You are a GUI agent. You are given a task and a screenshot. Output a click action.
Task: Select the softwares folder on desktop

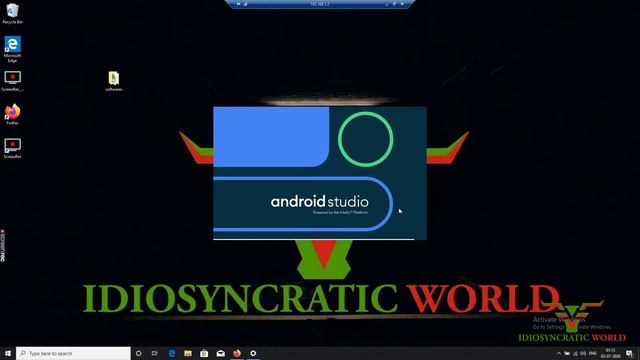(x=114, y=81)
